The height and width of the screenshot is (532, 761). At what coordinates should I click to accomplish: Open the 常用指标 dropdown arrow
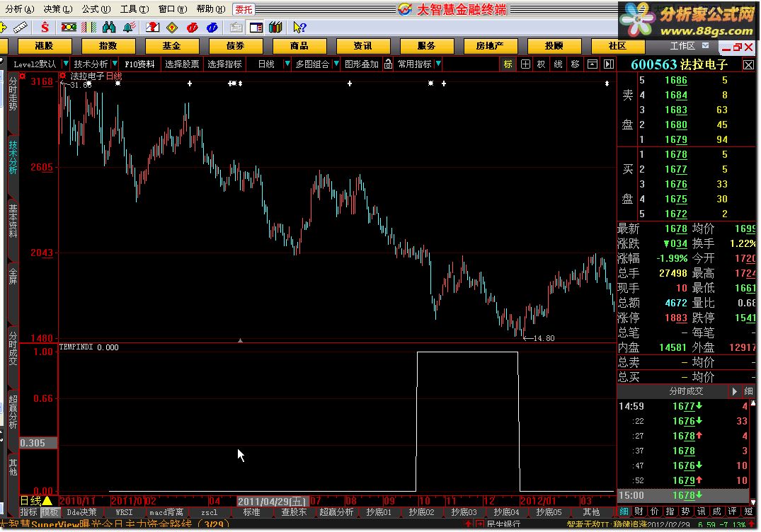click(x=438, y=64)
